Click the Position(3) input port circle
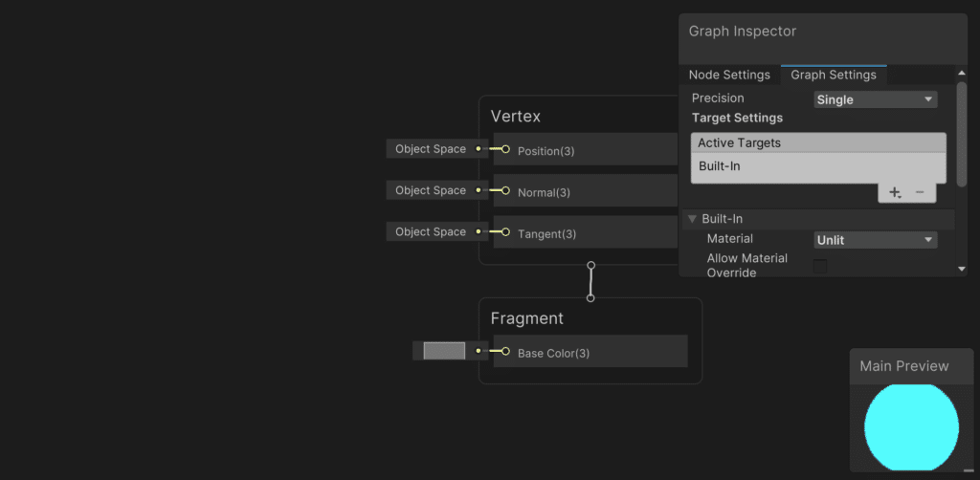The width and height of the screenshot is (980, 480). (x=505, y=149)
